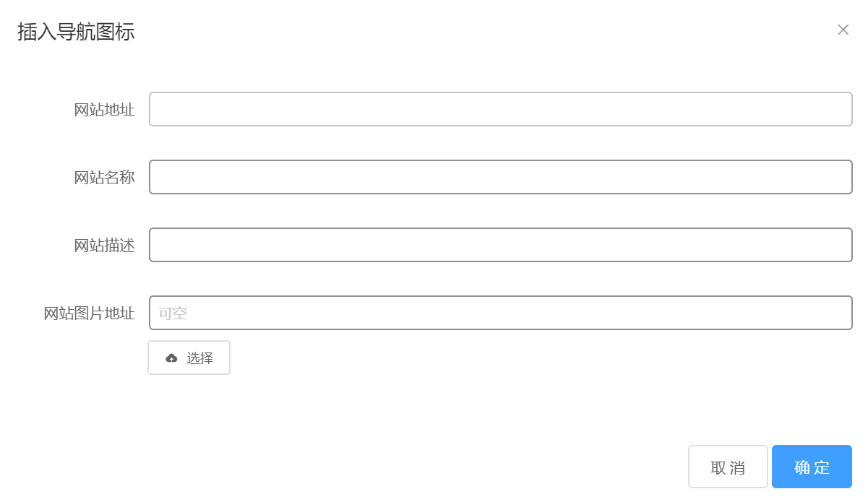This screenshot has width=868, height=502.
Task: Click the 网站图片地址 label text
Action: (x=89, y=313)
